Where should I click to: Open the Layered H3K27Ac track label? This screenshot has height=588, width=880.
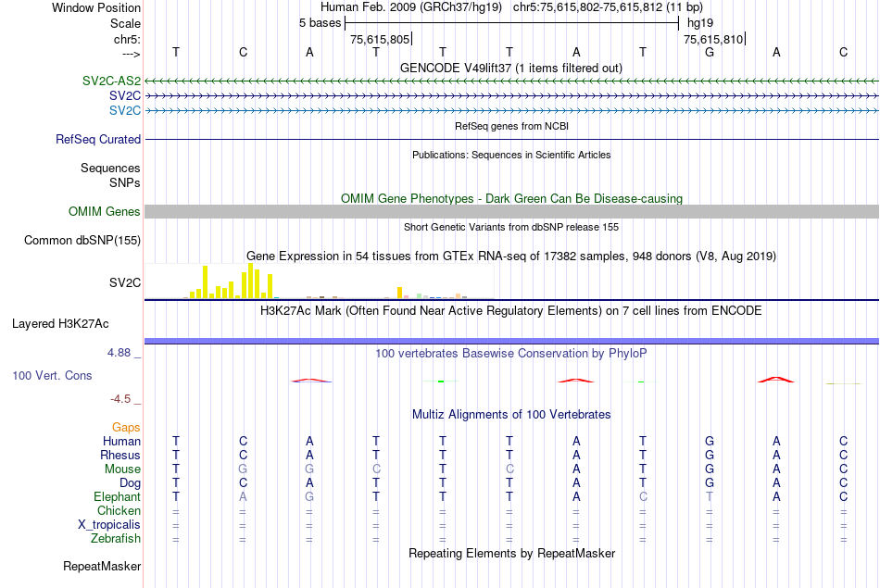pos(60,324)
